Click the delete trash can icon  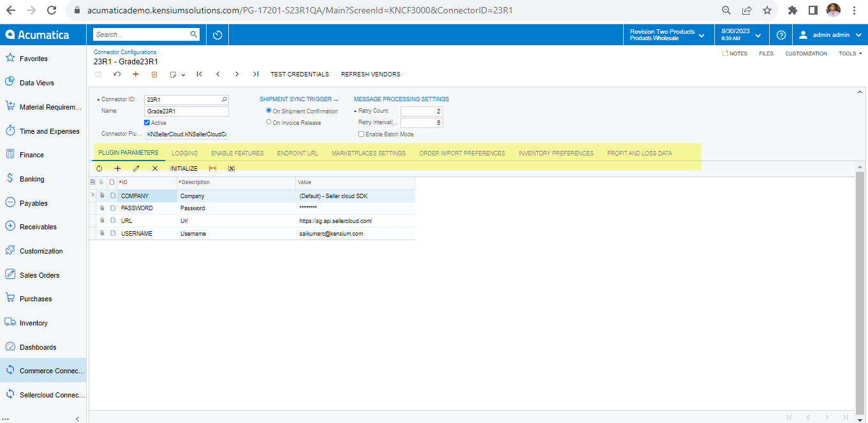[154, 75]
